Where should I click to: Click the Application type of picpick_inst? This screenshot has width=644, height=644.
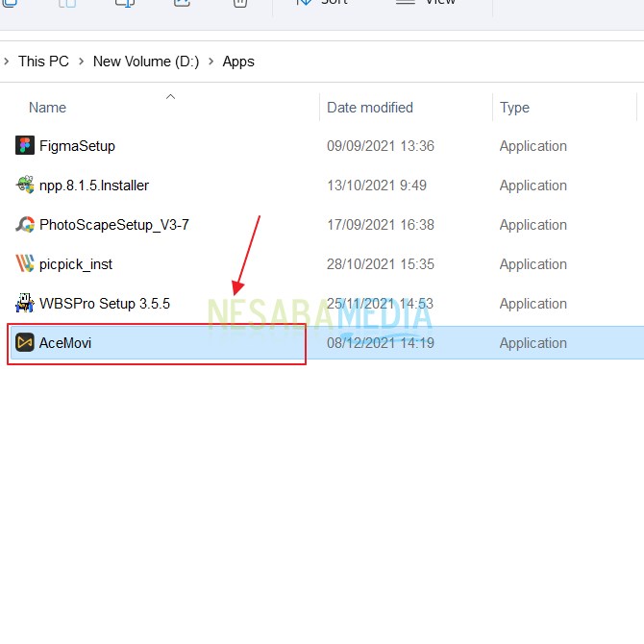coord(533,265)
